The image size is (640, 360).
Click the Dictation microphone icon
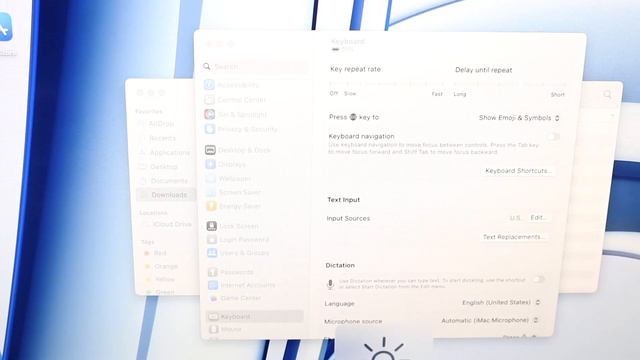click(330, 284)
